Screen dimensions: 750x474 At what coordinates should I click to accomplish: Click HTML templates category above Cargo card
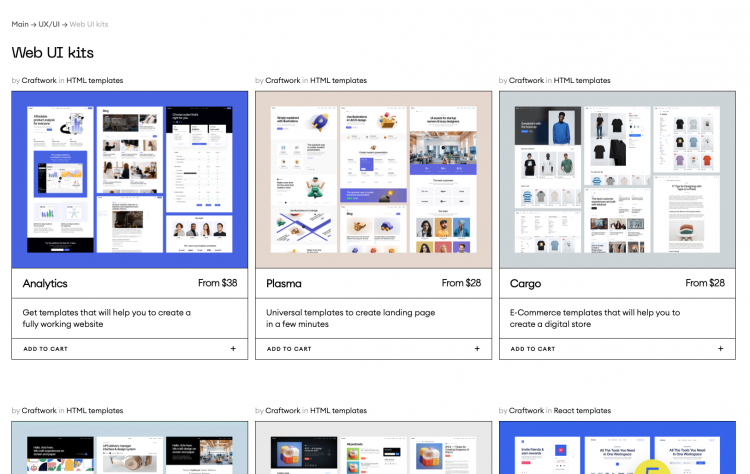[x=582, y=80]
